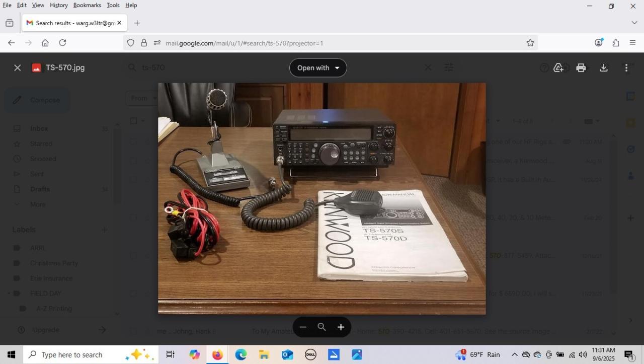
Task: Click the red image file icon
Action: pos(36,68)
